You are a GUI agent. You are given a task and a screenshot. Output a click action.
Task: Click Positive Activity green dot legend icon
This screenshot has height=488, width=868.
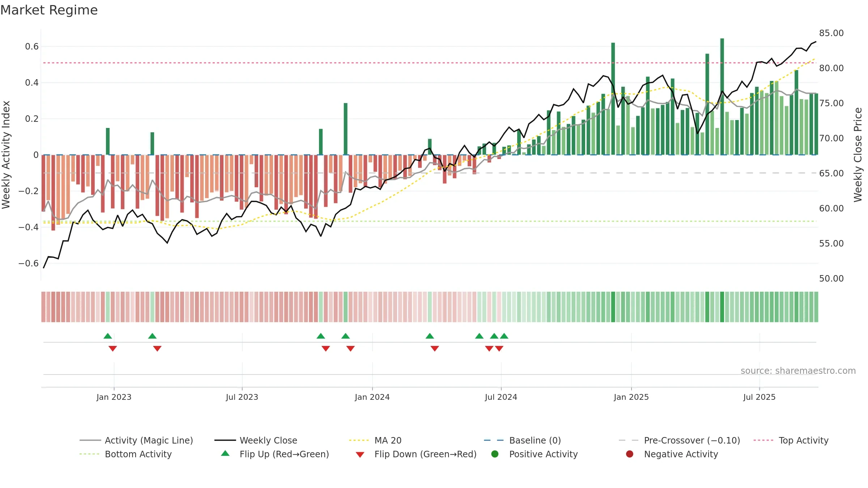point(495,454)
